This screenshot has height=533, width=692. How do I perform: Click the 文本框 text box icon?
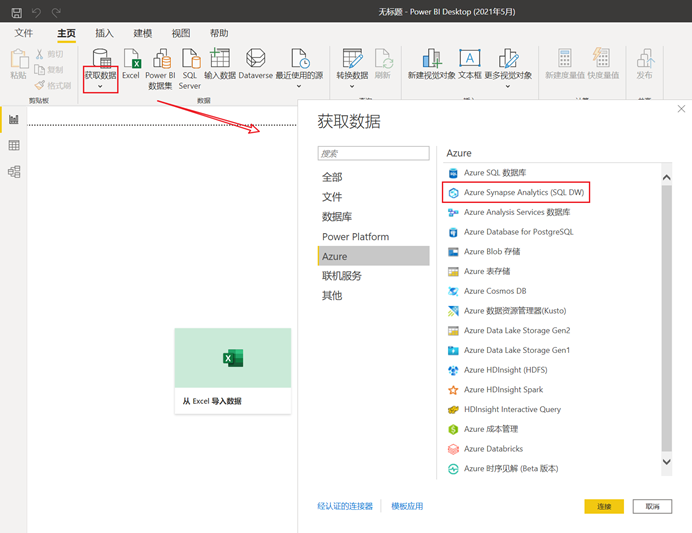click(x=470, y=58)
